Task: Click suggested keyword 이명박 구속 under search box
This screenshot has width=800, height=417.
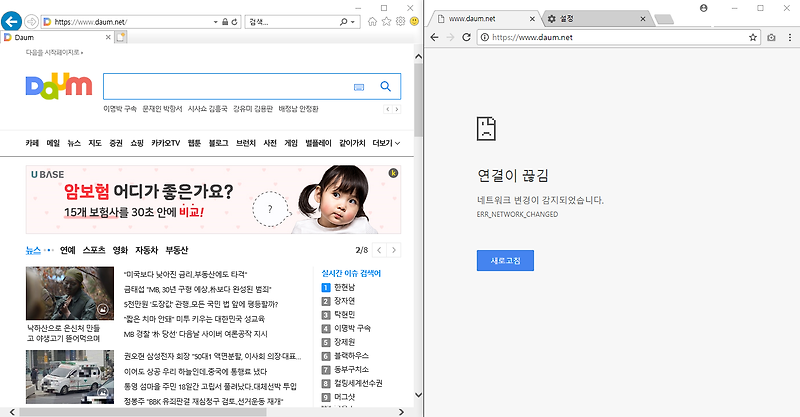Action: pos(120,109)
